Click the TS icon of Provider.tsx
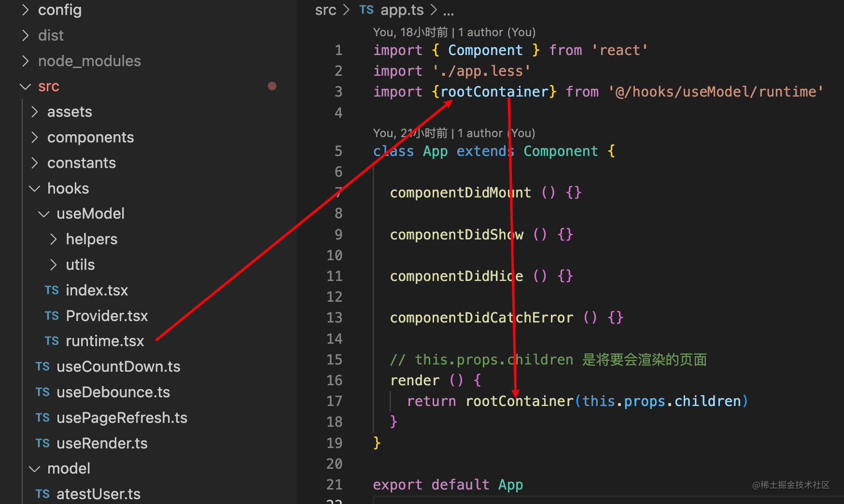The width and height of the screenshot is (844, 504). click(52, 316)
